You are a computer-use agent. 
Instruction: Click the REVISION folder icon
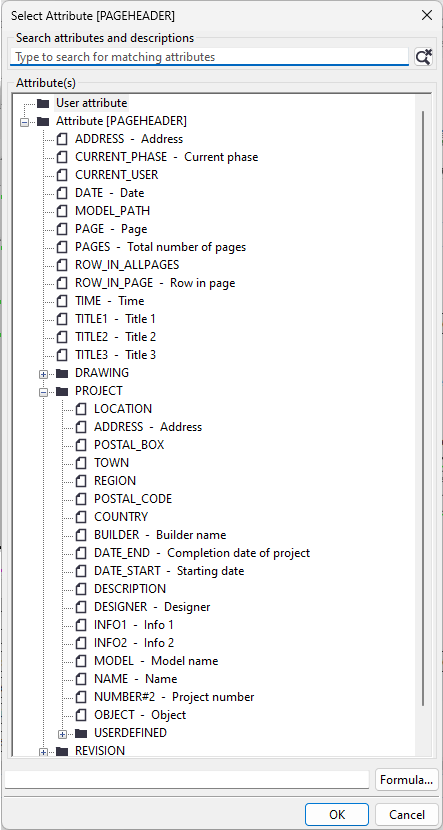point(62,751)
